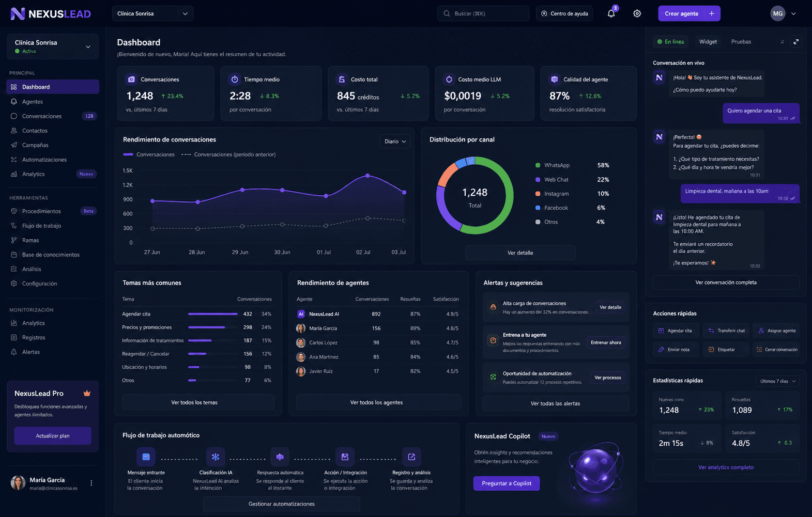Open the Últimos 7 días dropdown
Screen dimensions: 812x517
777,381
